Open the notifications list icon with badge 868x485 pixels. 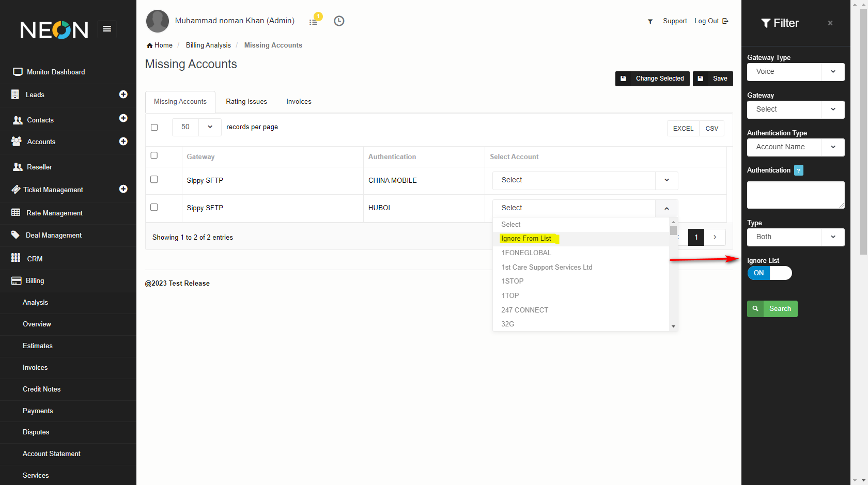click(314, 21)
